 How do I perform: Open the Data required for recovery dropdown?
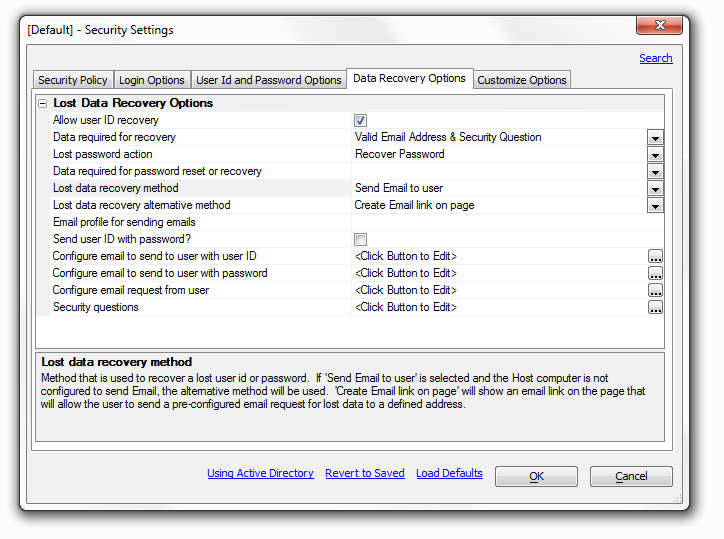coord(655,138)
